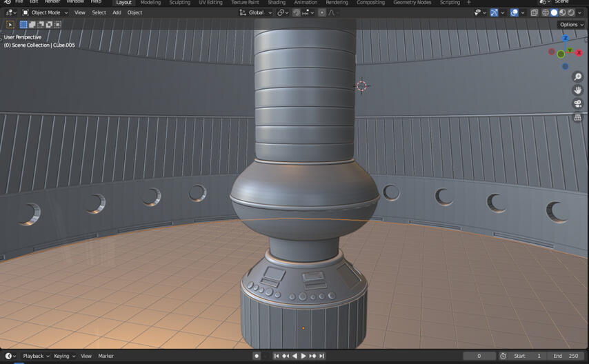Add a new workspace with plus button
This screenshot has width=589, height=364.
point(468,2)
